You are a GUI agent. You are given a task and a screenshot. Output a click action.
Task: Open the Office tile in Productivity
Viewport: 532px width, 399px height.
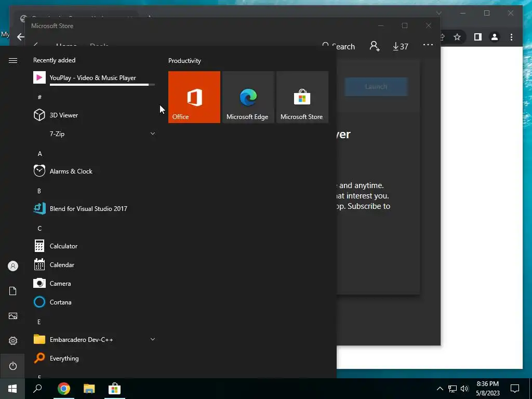pyautogui.click(x=194, y=97)
